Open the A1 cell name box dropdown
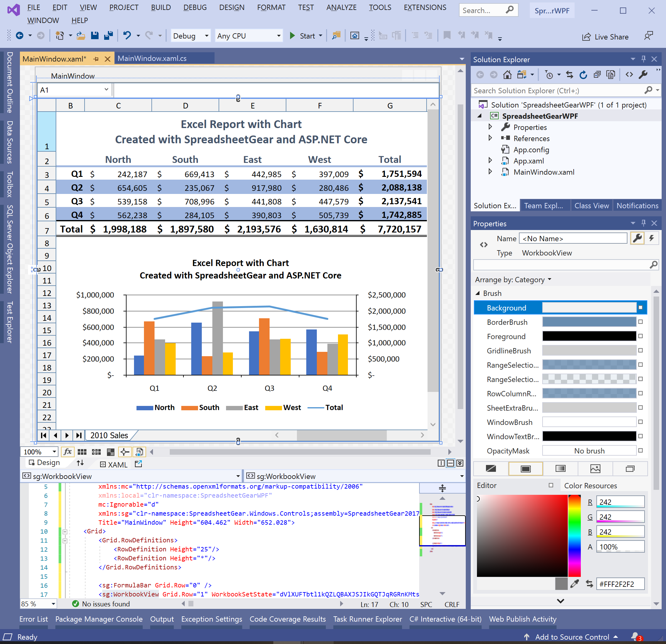Screen dimensions: 666x644 [x=106, y=89]
